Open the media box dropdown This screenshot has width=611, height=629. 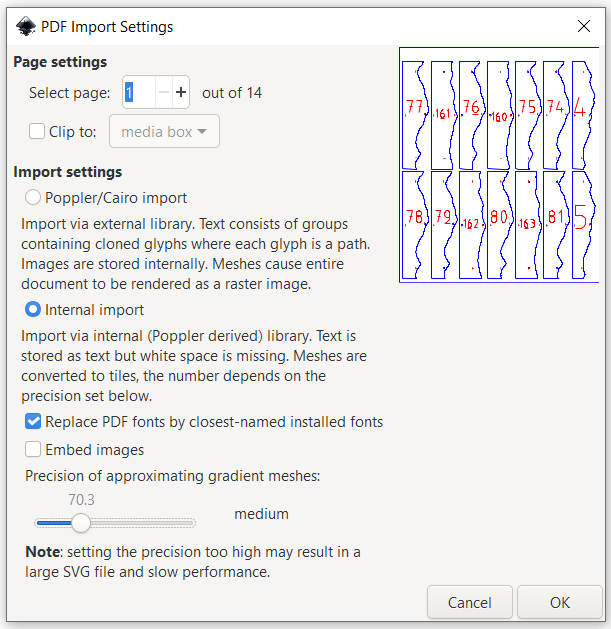point(164,131)
